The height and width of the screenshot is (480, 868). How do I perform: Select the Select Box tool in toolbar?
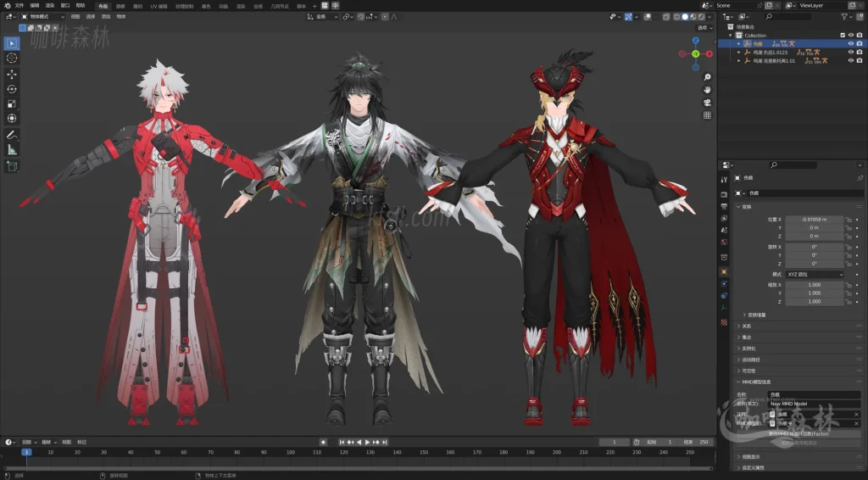click(x=12, y=43)
